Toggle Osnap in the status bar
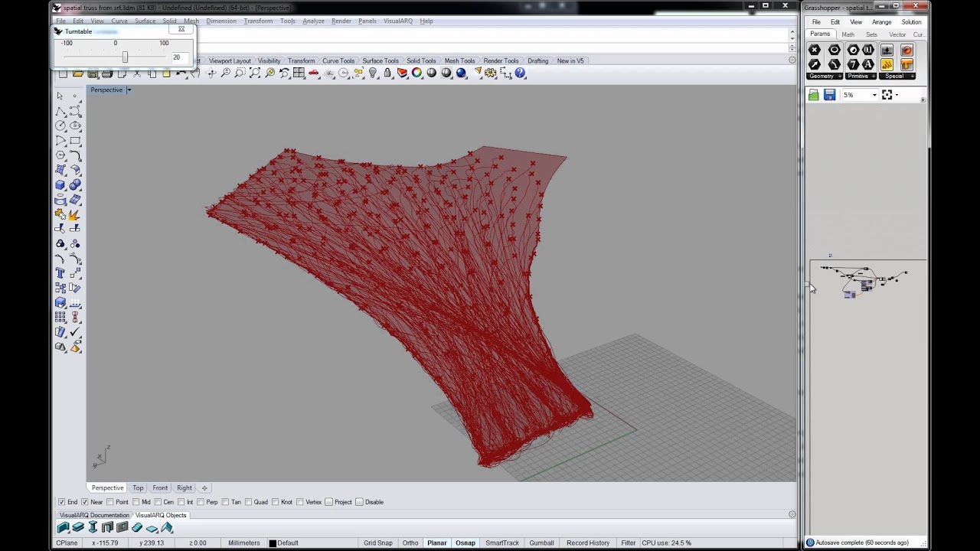Screen dimensions: 980x551 (x=465, y=543)
